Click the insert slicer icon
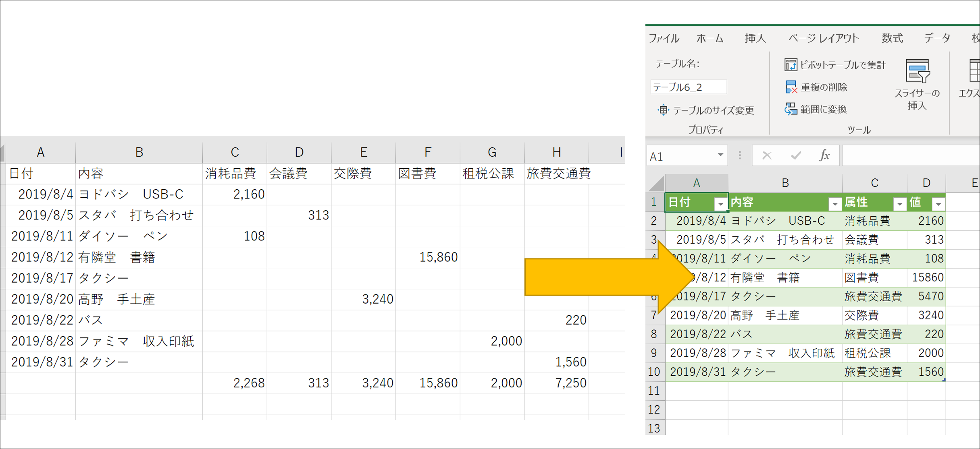980x449 pixels. pos(918,71)
